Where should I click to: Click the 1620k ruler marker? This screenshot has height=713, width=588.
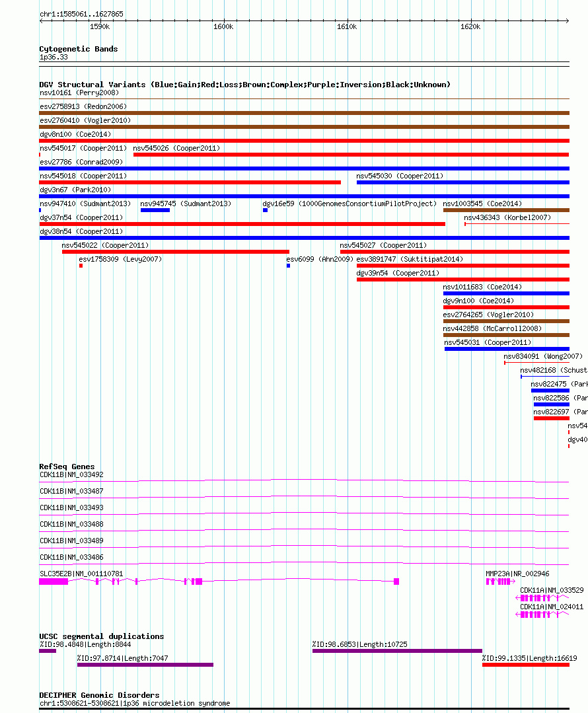click(470, 27)
